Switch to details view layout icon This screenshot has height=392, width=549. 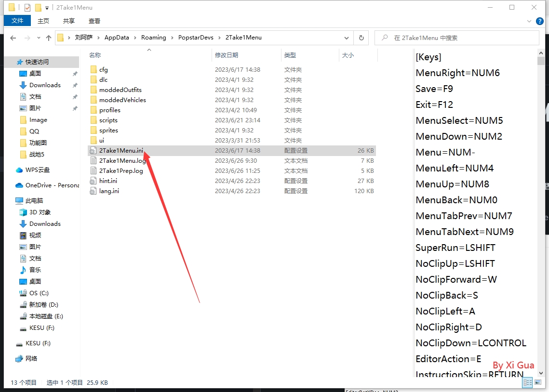(x=528, y=382)
